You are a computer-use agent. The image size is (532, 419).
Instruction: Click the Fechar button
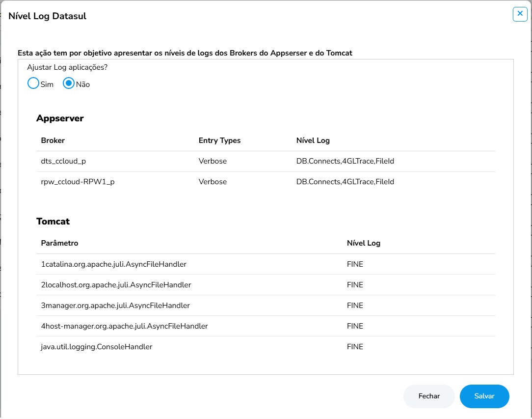click(429, 396)
